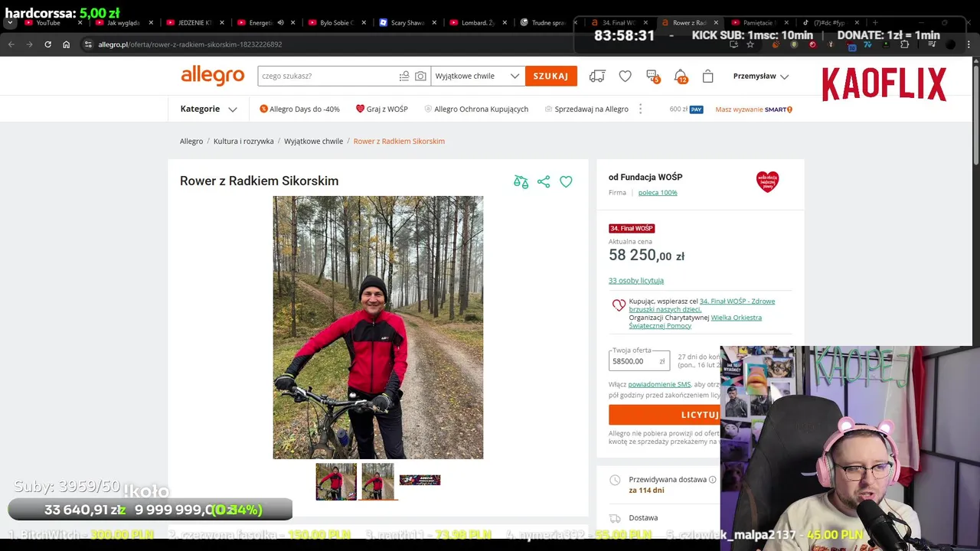Viewport: 980px width, 551px height.
Task: Open the Przemysław account dropdown
Action: [x=761, y=76]
